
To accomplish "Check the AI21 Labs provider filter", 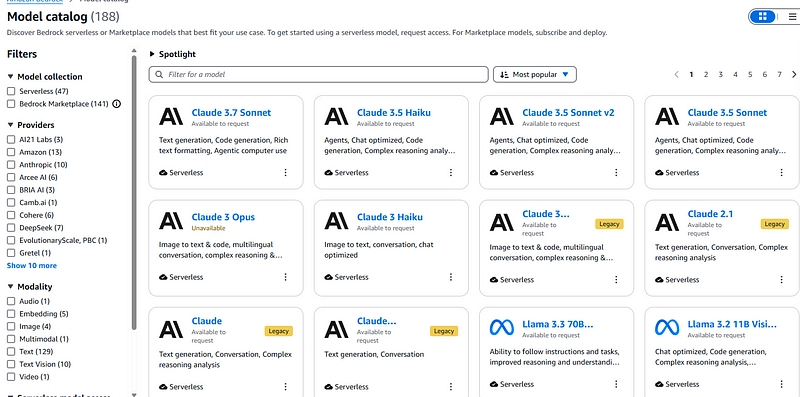I will pos(11,139).
